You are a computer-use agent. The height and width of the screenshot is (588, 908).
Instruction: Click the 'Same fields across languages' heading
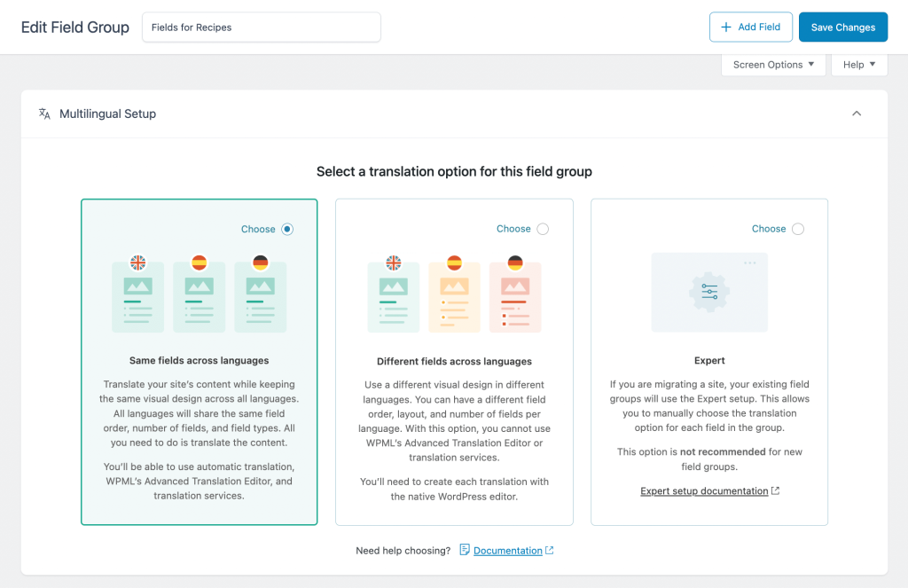tap(200, 360)
